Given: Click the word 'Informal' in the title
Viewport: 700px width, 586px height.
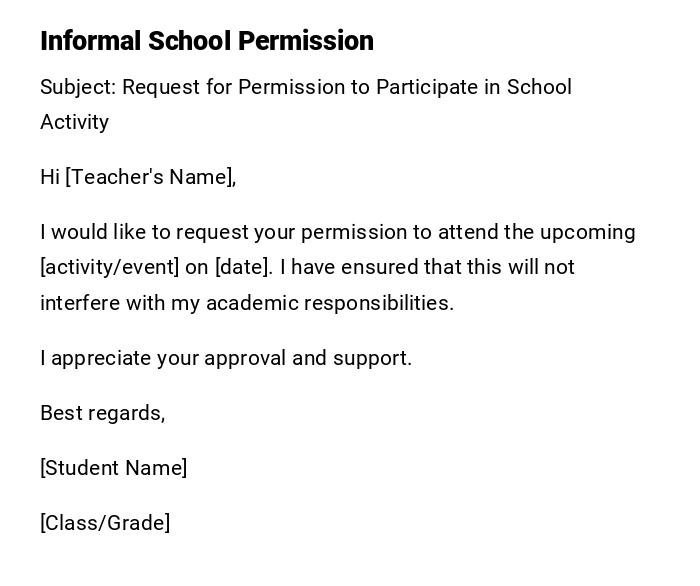Looking at the screenshot, I should 91,41.
